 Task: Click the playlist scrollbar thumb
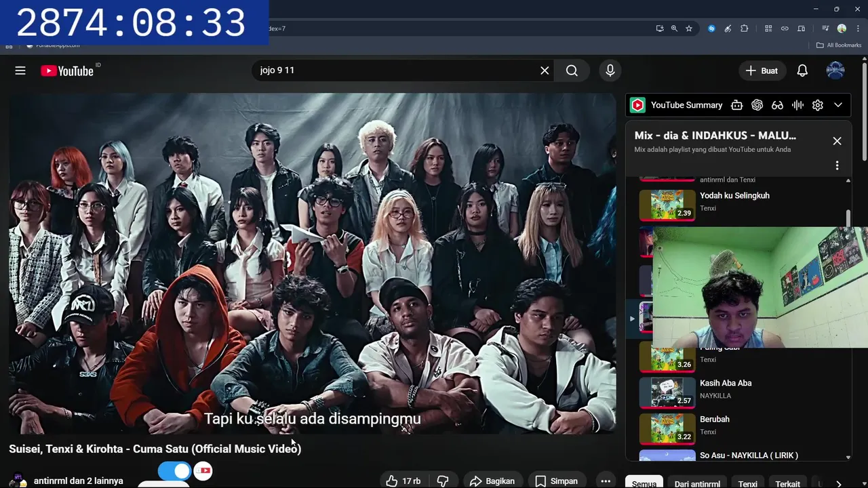coord(848,218)
